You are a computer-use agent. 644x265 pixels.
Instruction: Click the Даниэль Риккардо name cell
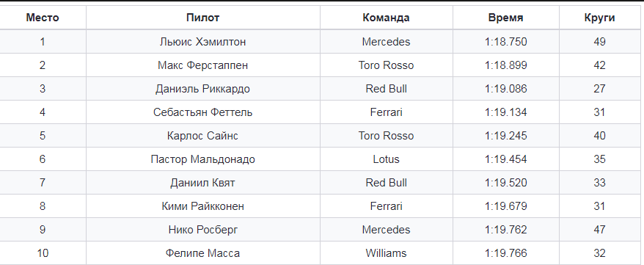point(203,89)
